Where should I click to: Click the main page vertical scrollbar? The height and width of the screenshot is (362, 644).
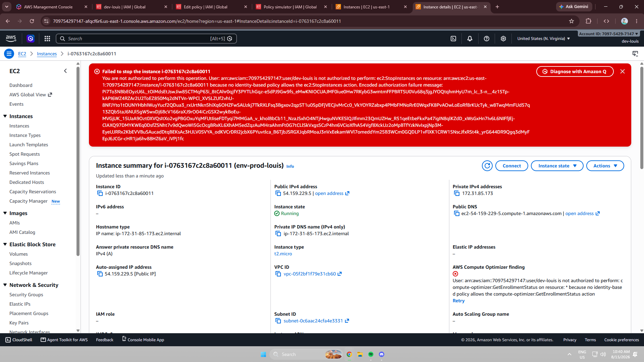coord(642,117)
